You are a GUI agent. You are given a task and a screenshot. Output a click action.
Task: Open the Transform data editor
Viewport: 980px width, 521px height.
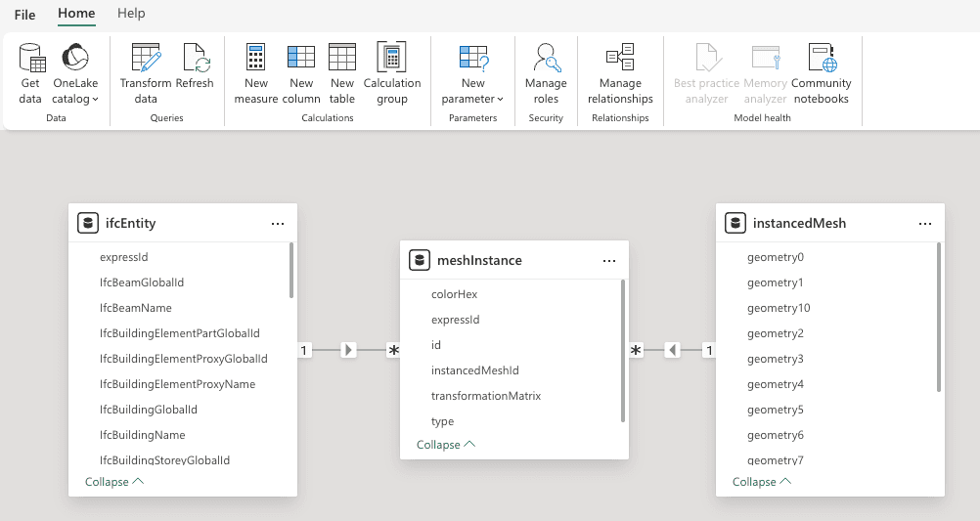coord(146,60)
